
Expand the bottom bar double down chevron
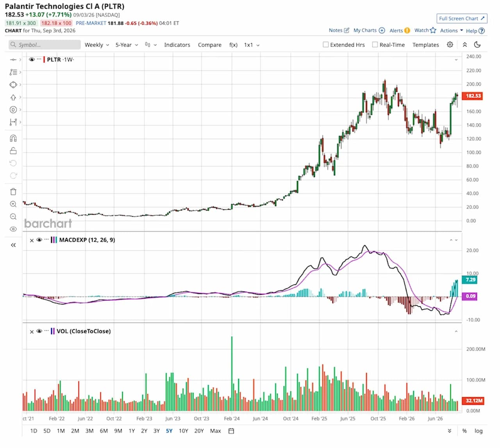click(450, 431)
